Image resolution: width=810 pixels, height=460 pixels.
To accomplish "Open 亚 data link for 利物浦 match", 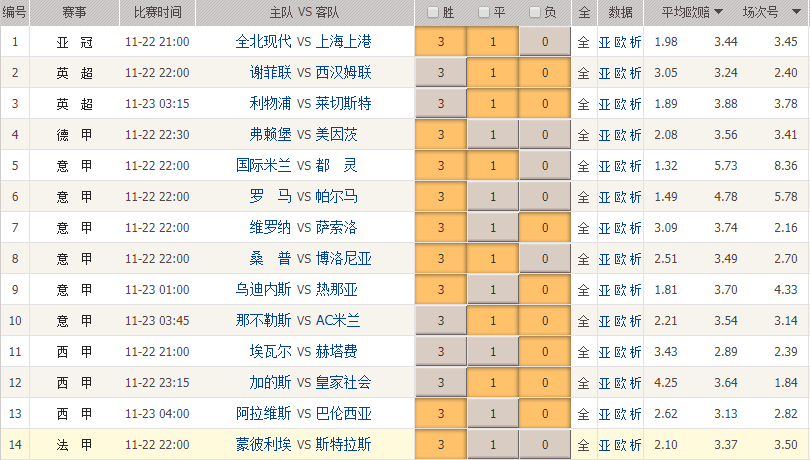I will [x=604, y=104].
